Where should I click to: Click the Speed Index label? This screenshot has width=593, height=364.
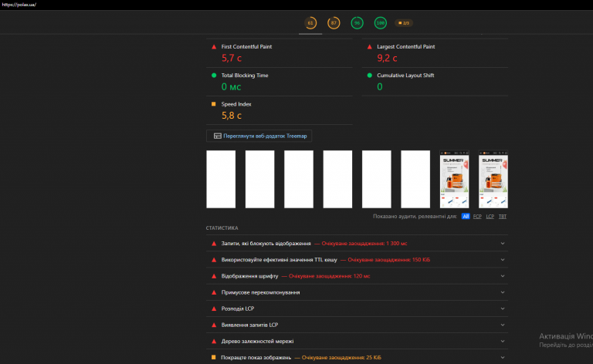pos(236,104)
